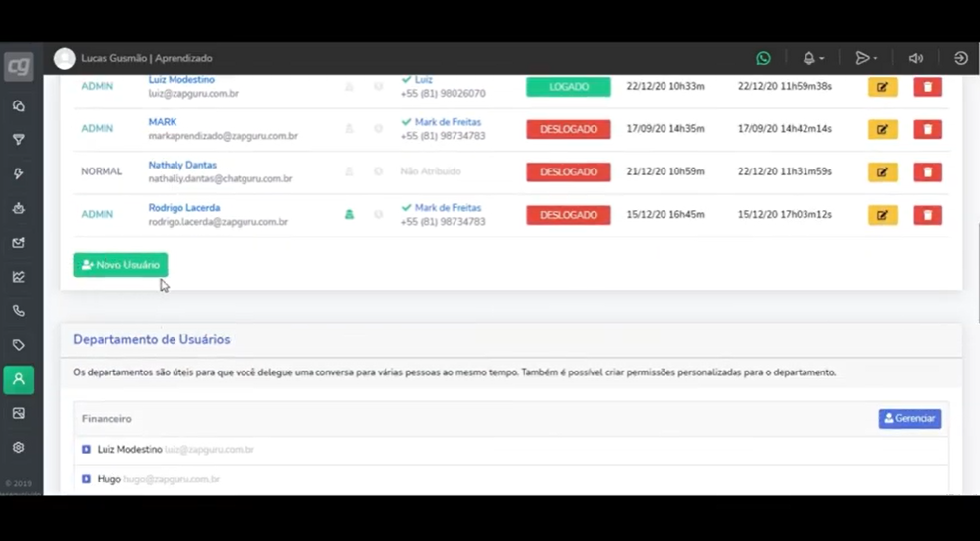Open Luiz Modestino user name link
Viewport: 980px width, 541px height.
pyautogui.click(x=181, y=80)
